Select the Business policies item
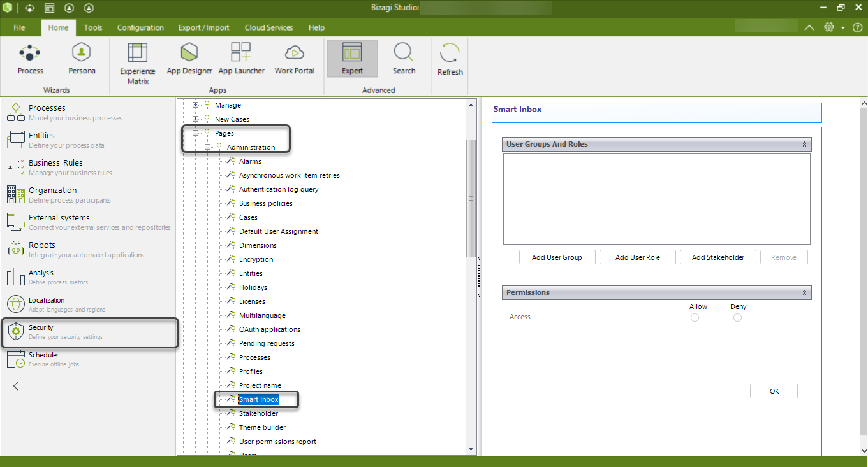This screenshot has height=467, width=868. [265, 203]
